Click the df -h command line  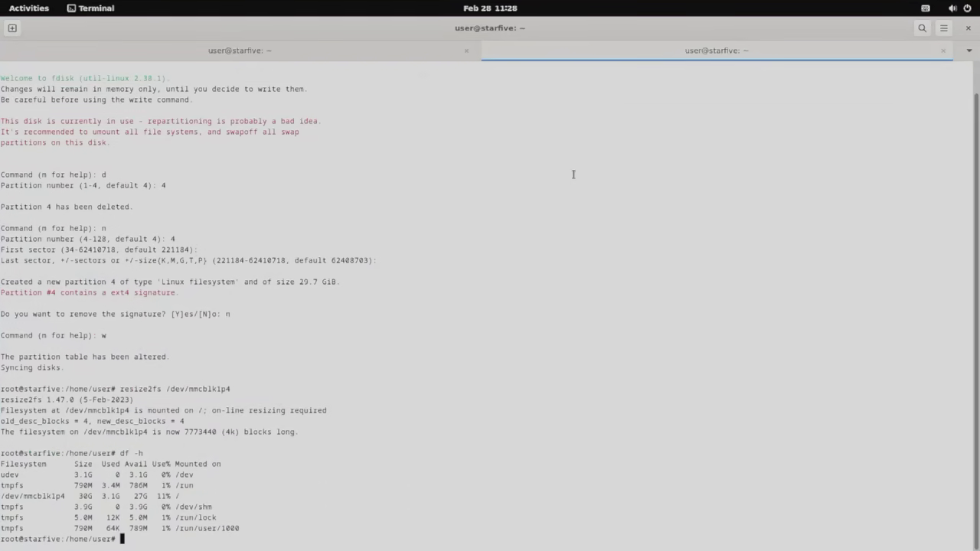[x=71, y=453]
